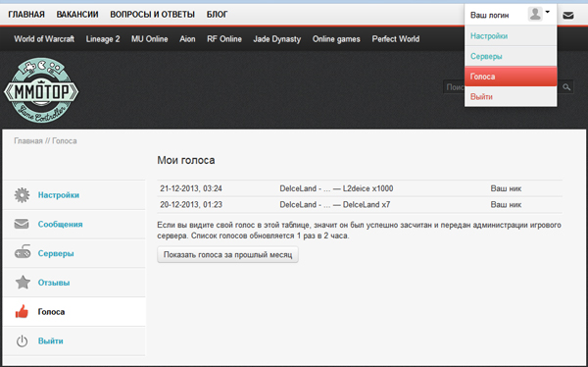This screenshot has width=588, height=367.
Task: Open the ВАКАНСИИ top menu item
Action: pyautogui.click(x=77, y=15)
